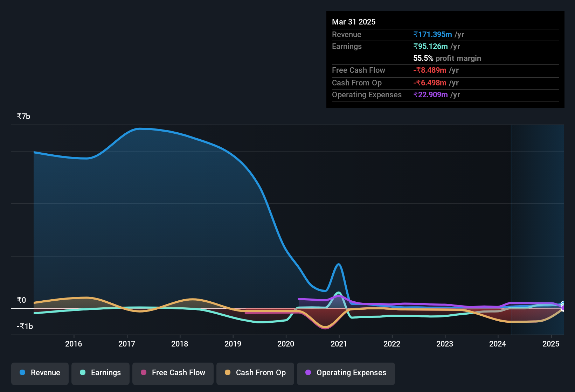Click the 2025 x-axis year label

click(551, 344)
